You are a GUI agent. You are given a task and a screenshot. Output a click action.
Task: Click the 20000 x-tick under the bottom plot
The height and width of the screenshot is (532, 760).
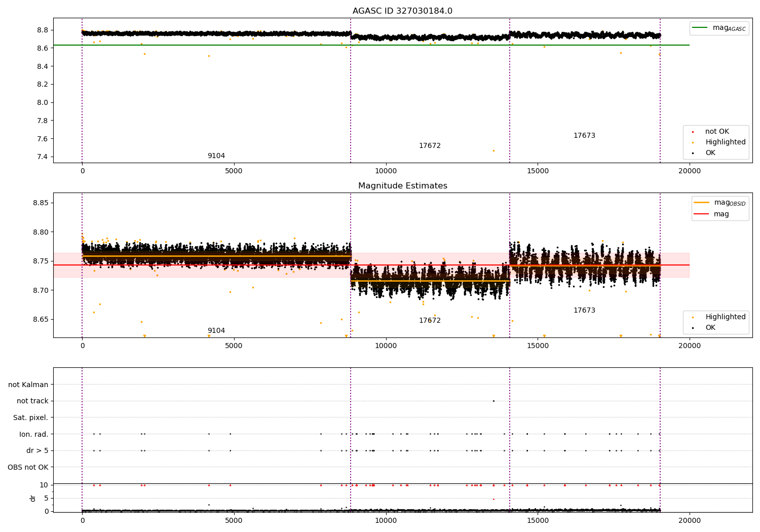(689, 520)
